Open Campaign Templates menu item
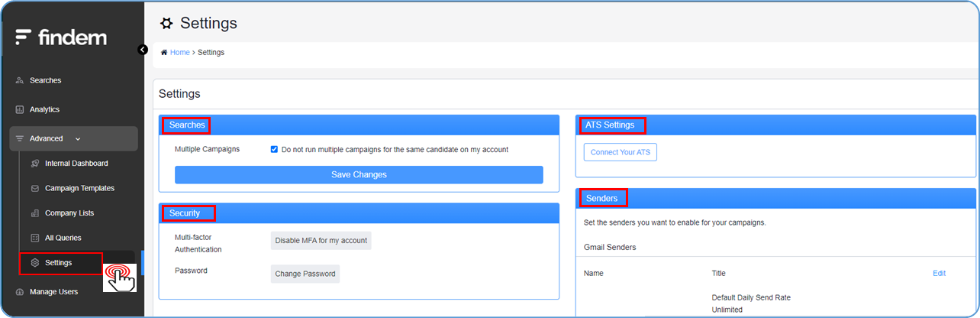 [x=79, y=188]
